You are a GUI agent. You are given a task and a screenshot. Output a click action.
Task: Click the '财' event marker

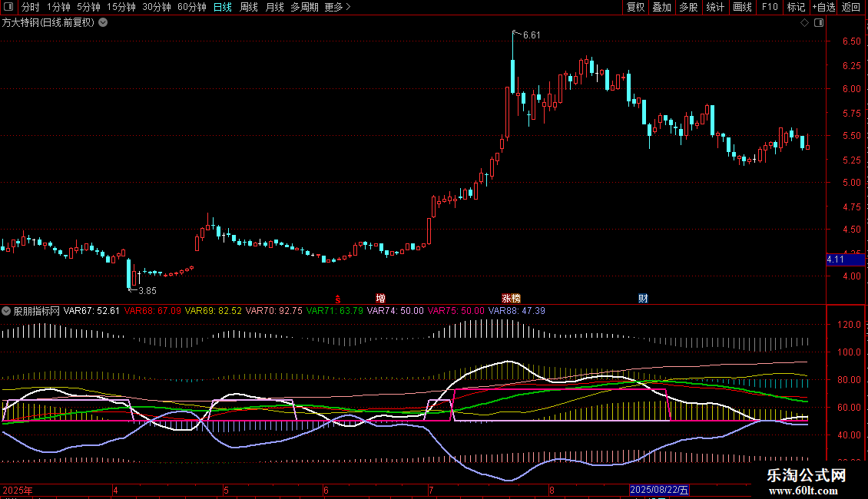(643, 299)
